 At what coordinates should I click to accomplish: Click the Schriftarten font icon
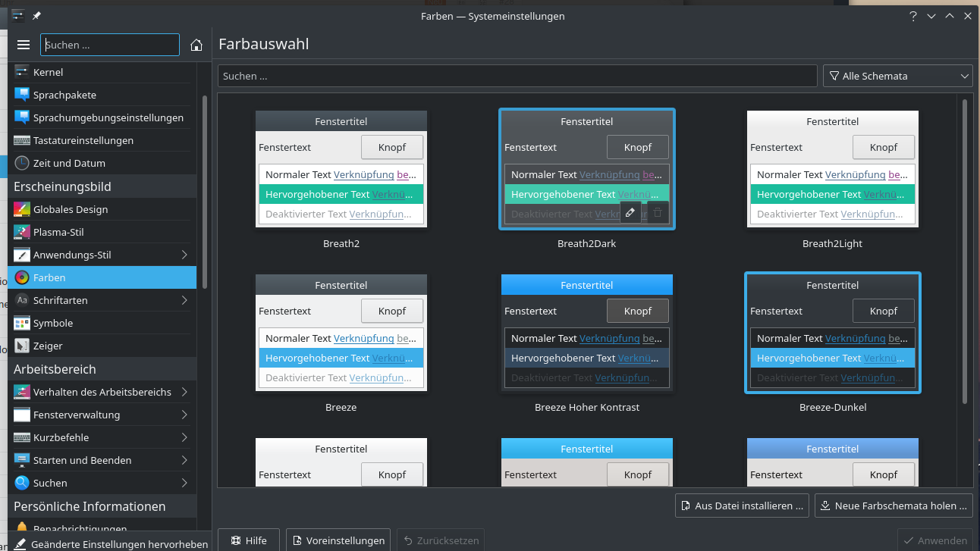[x=21, y=300]
